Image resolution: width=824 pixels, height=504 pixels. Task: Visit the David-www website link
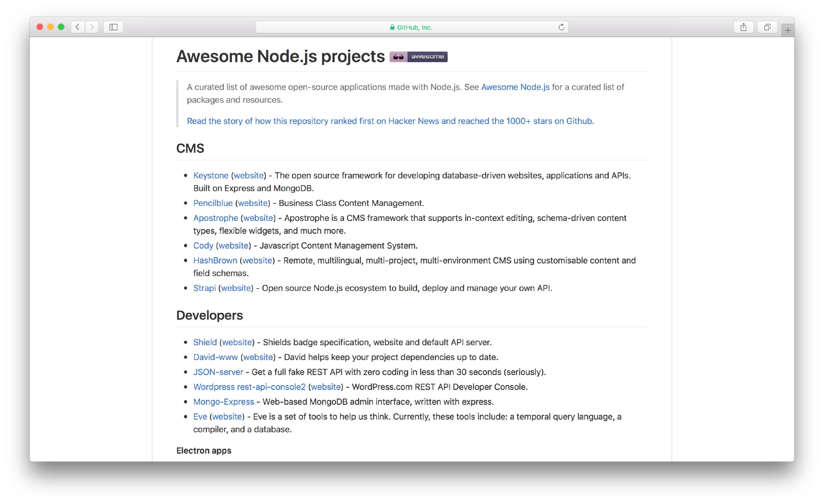tap(258, 357)
